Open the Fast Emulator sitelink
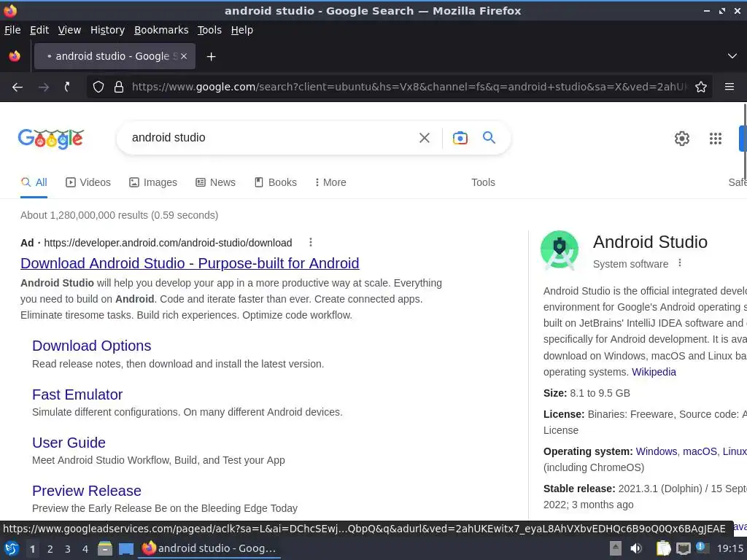This screenshot has width=747, height=560. pyautogui.click(x=77, y=394)
